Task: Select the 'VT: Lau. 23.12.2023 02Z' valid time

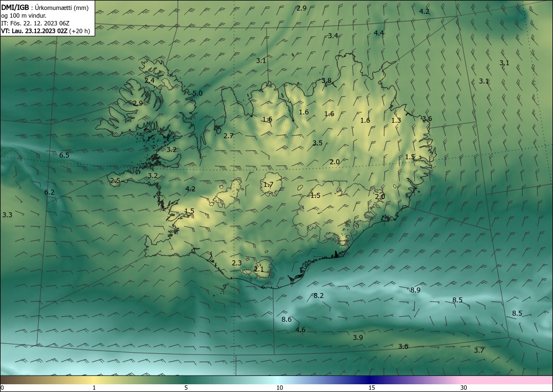Action: pos(34,31)
